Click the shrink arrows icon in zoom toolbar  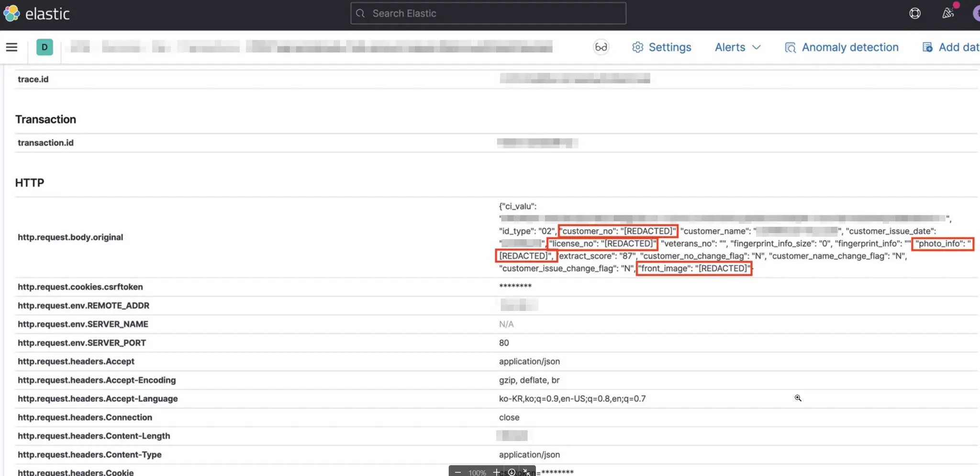pyautogui.click(x=526, y=472)
